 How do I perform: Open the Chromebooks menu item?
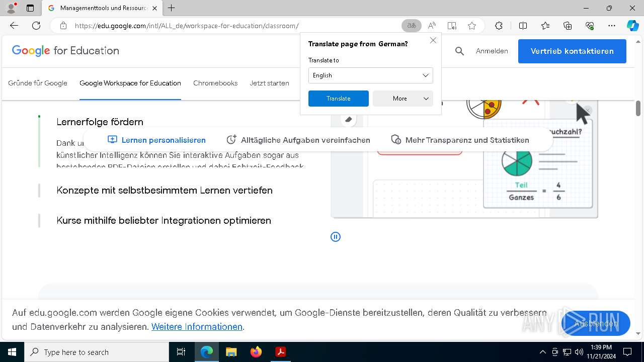tap(215, 83)
